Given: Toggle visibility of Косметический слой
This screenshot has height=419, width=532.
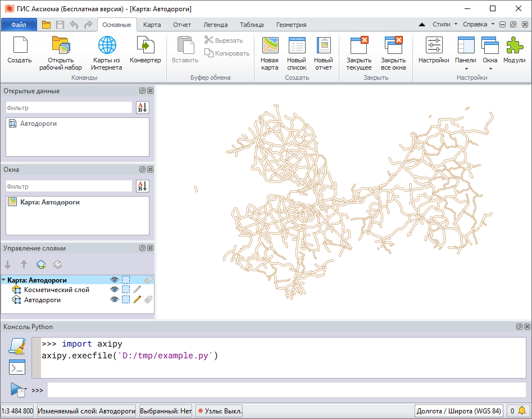Looking at the screenshot, I should tap(115, 290).
